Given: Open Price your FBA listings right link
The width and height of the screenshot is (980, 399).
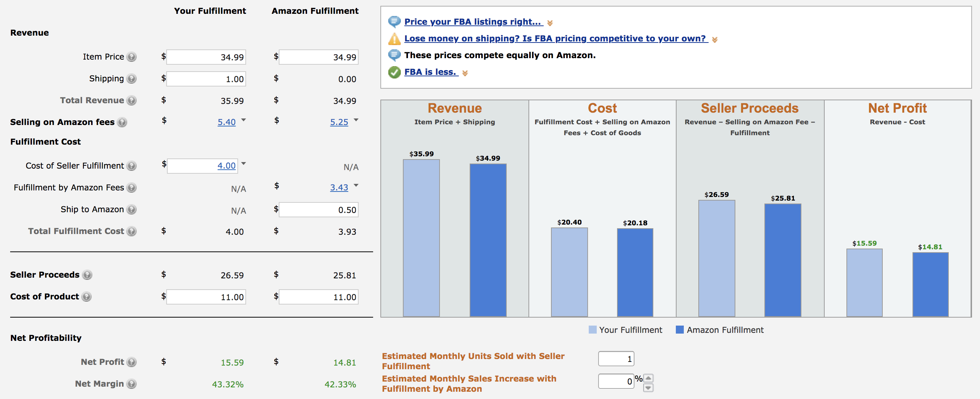Looking at the screenshot, I should 473,22.
